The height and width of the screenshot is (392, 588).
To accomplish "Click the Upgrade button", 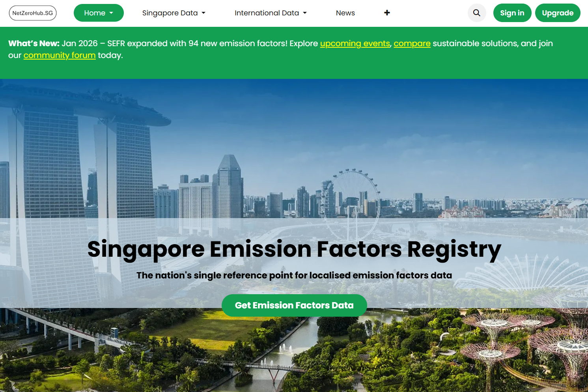I will coord(557,13).
